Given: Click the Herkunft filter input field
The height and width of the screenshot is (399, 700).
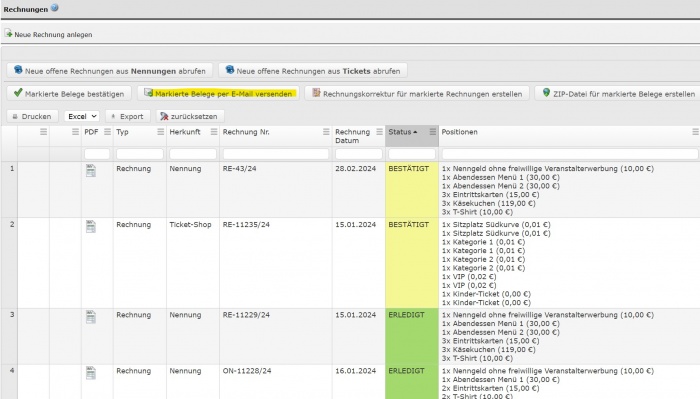Looking at the screenshot, I should coord(193,154).
